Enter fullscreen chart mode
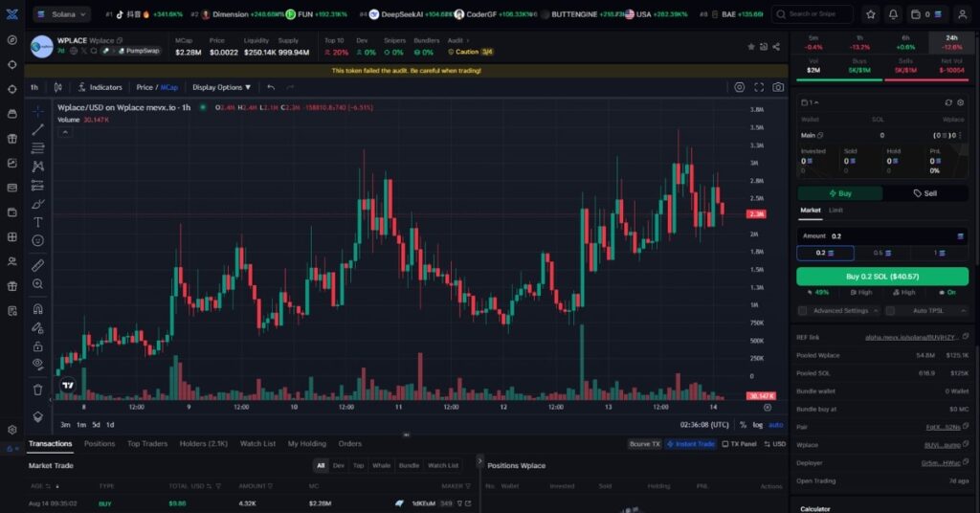This screenshot has width=980, height=513. click(x=759, y=87)
